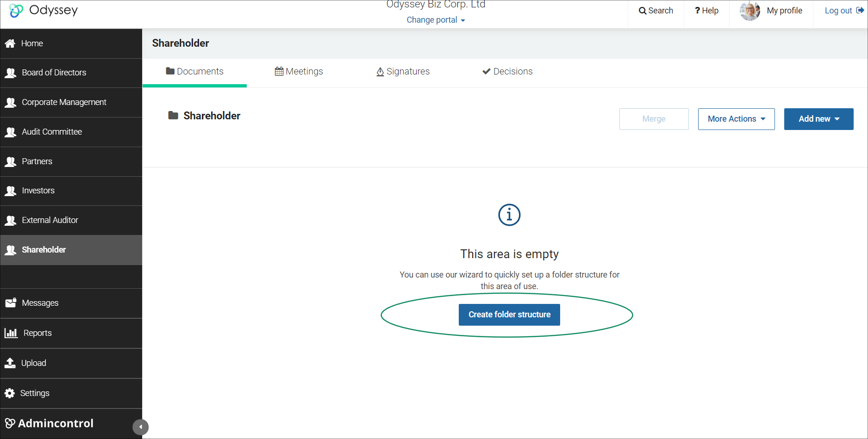Click the Signatures pen icon
This screenshot has width=868, height=439.
[380, 72]
